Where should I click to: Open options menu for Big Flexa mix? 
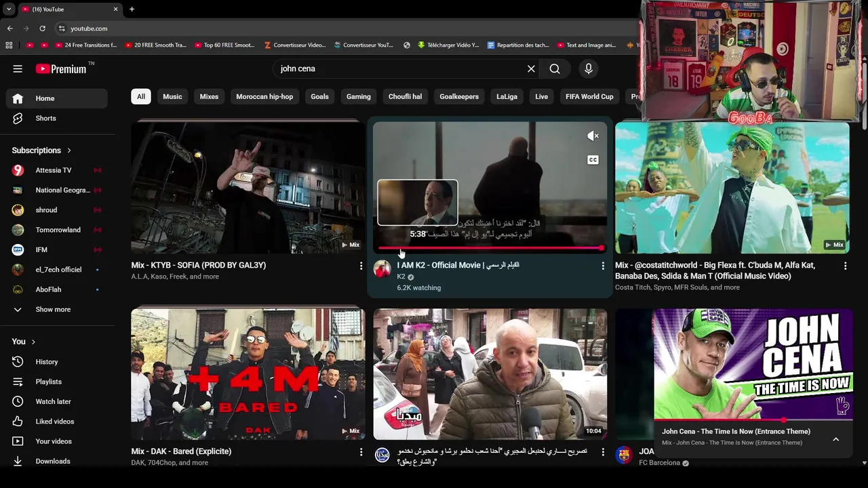tap(845, 266)
